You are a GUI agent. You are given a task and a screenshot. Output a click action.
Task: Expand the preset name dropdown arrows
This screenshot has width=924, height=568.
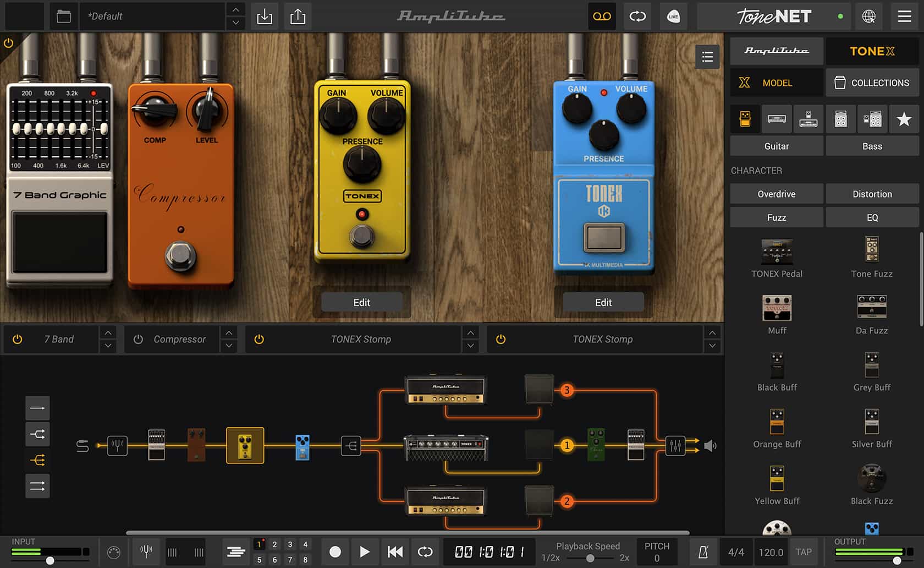(x=235, y=17)
